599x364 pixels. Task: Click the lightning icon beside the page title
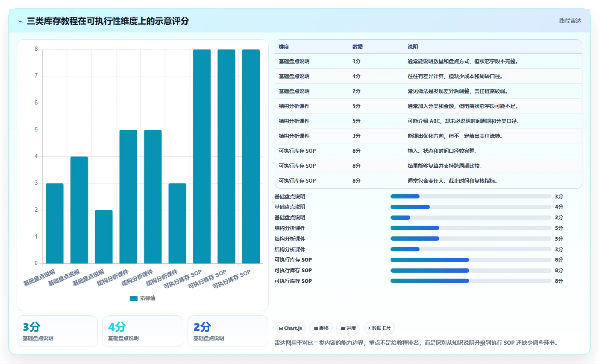pyautogui.click(x=20, y=21)
